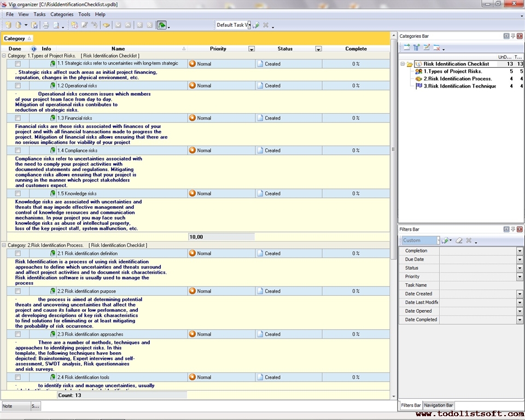This screenshot has height=420, width=525.
Task: Tick Done checkbox for 2.1 Risk identification definition
Action: [x=18, y=254]
